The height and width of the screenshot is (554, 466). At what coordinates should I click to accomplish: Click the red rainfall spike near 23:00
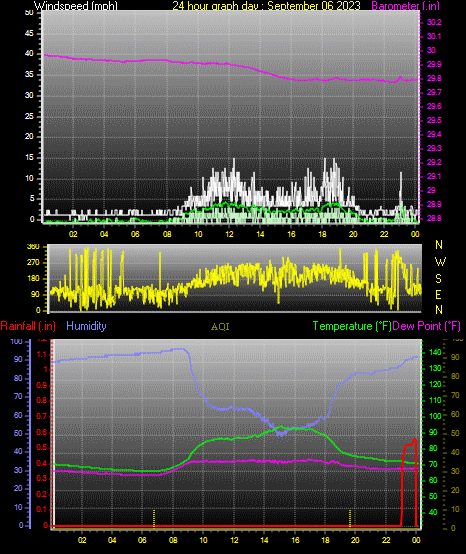(409, 483)
